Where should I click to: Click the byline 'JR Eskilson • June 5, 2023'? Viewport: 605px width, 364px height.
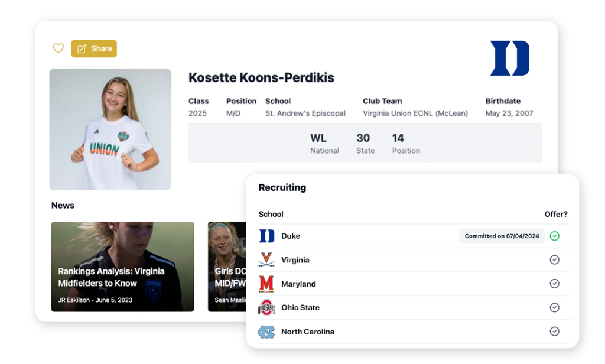(x=95, y=300)
